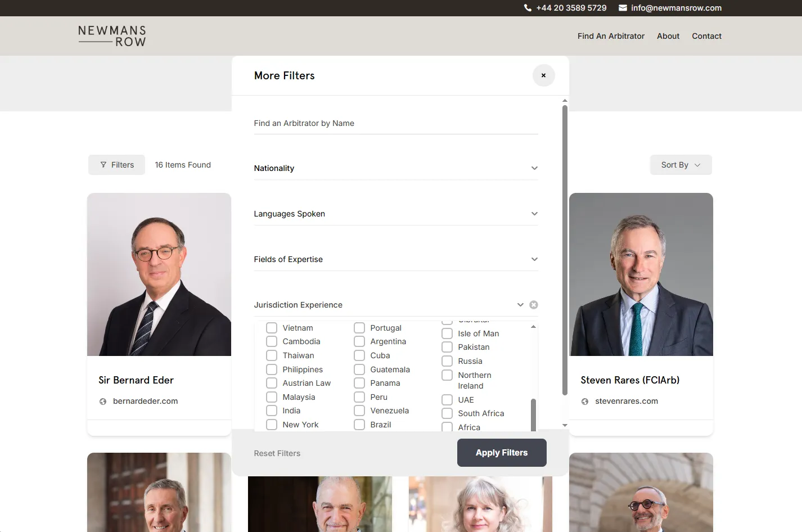802x532 pixels.
Task: Click the Apply Filters button
Action: [502, 453]
